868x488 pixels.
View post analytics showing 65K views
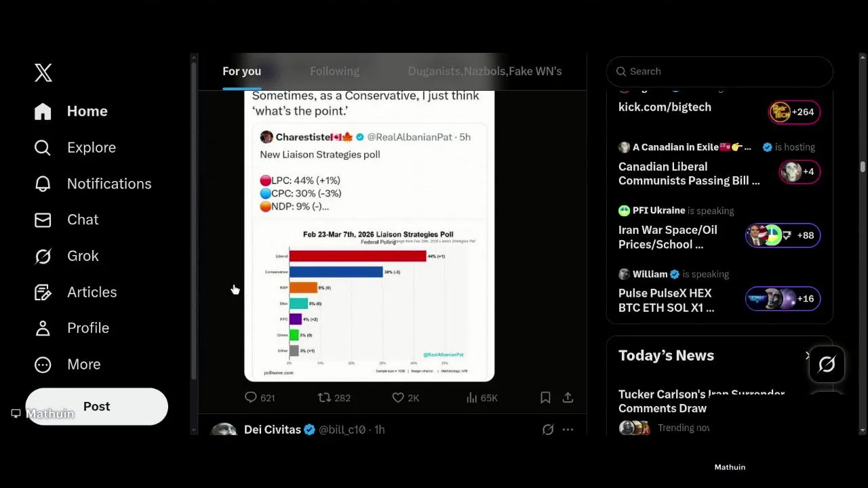480,398
